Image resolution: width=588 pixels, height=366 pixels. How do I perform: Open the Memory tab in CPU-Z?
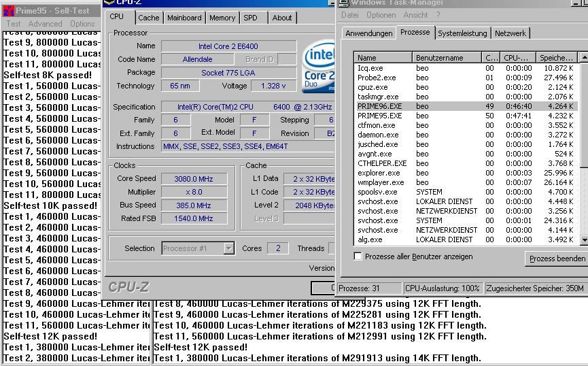pyautogui.click(x=222, y=18)
